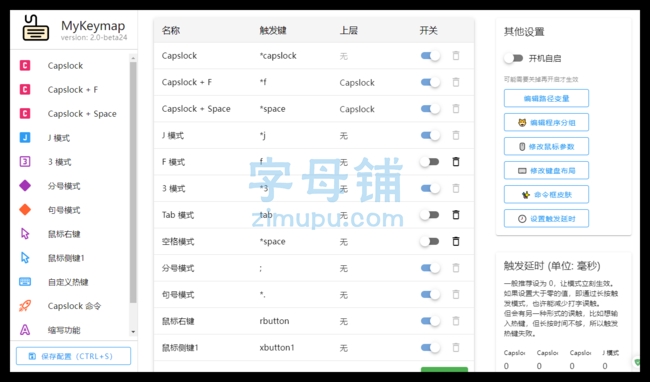Click the blue J 模式 sidebar icon
This screenshot has width=650, height=382.
coord(25,138)
